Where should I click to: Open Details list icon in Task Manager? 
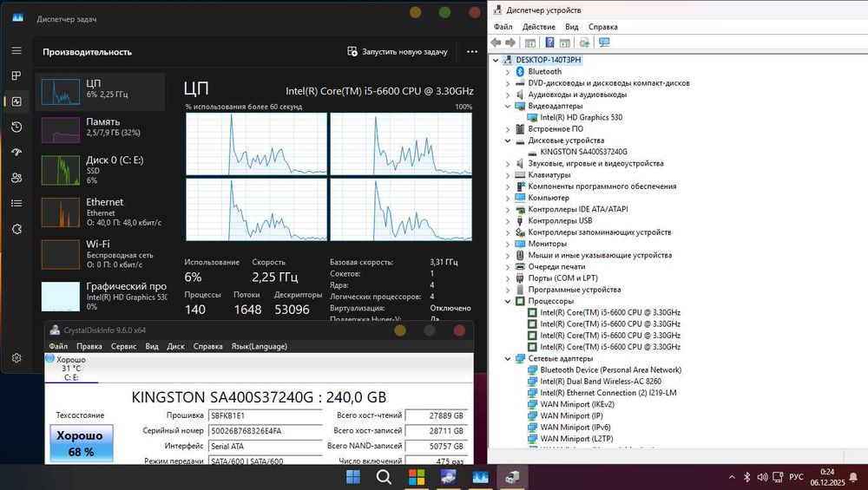tap(16, 203)
